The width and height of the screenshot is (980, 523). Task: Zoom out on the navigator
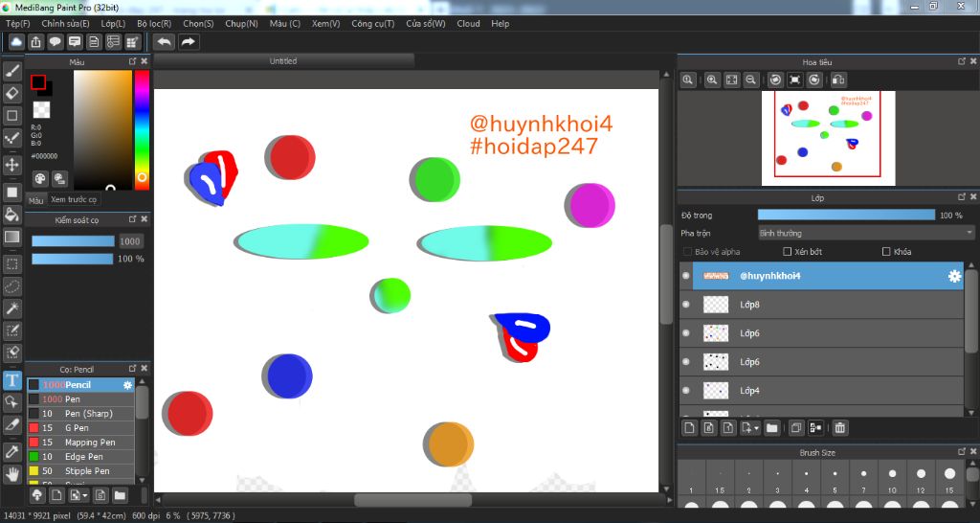tap(751, 80)
